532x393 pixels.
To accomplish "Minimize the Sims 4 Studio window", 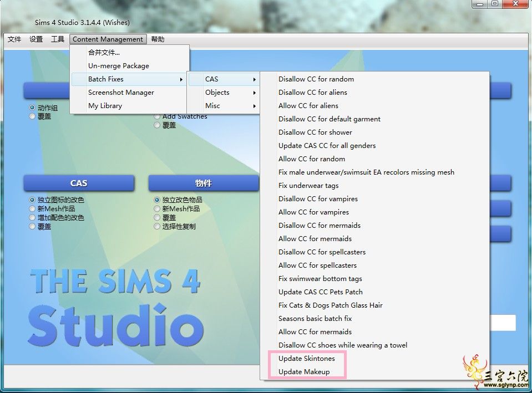I will [479, 4].
